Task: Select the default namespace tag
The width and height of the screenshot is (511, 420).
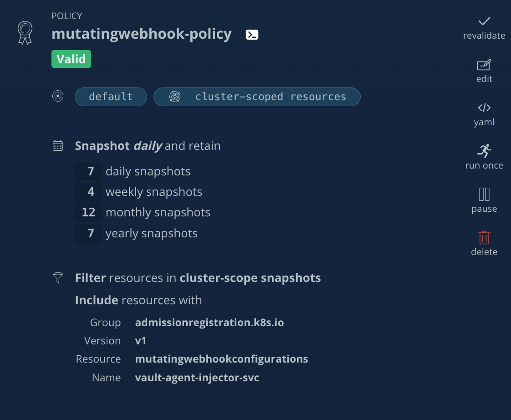Action: coord(111,97)
